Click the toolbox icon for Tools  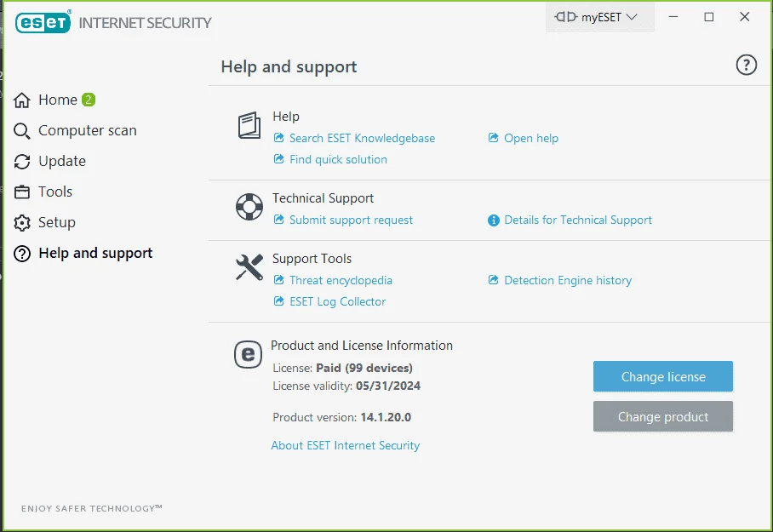click(x=21, y=192)
